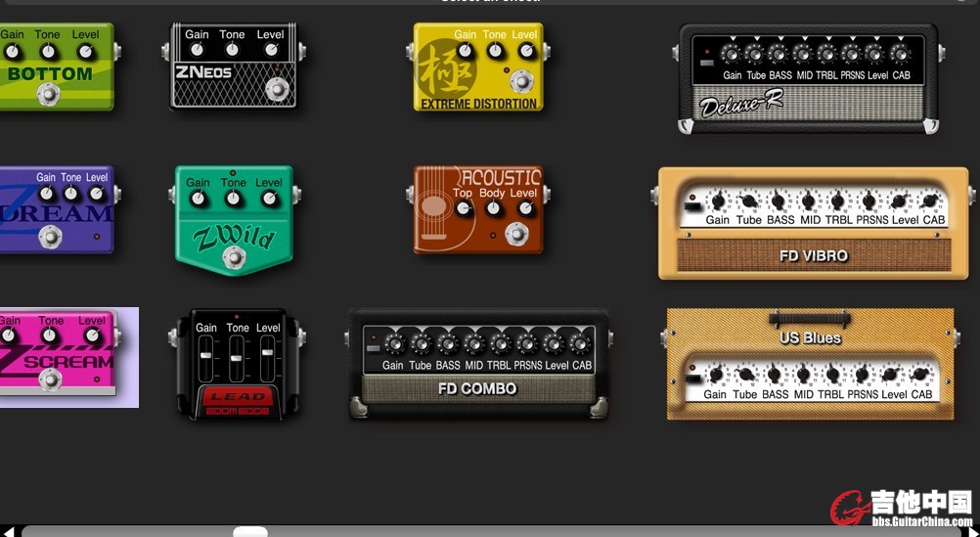Viewport: 980px width, 537px height.
Task: Click the Acoustic pedal Body knob
Action: (493, 208)
